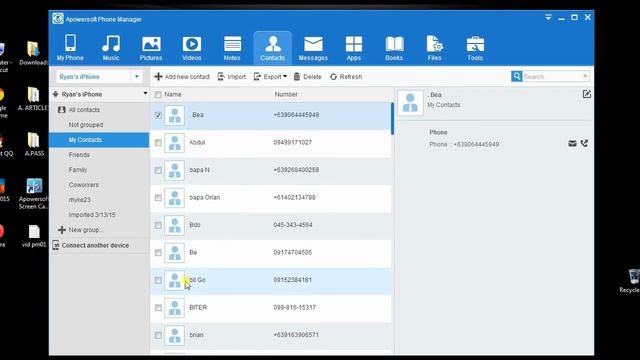Select phone number +639163906571
The image size is (640, 360).
296,335
